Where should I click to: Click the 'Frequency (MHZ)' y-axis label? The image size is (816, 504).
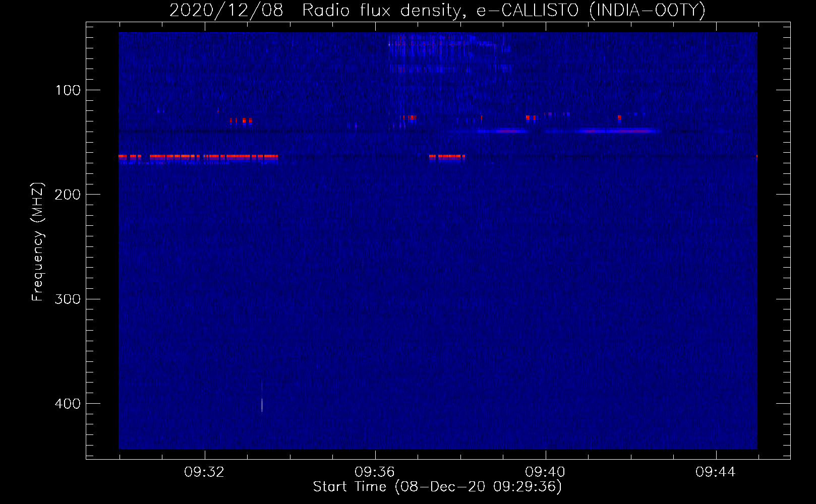(x=38, y=242)
